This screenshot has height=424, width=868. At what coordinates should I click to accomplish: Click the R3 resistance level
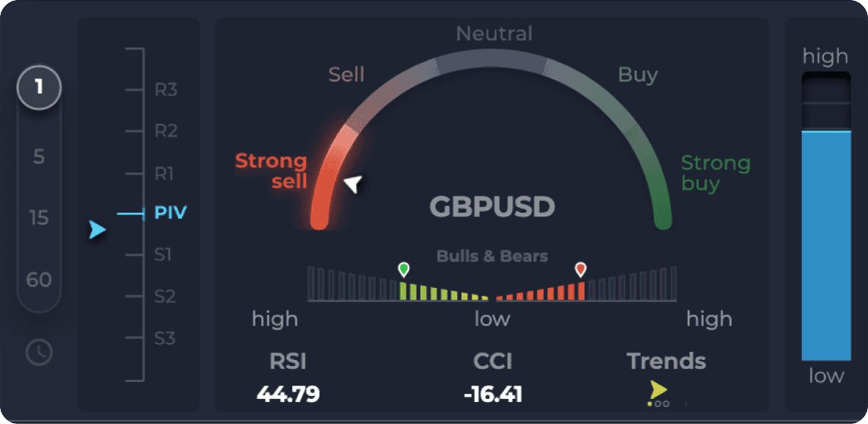click(x=166, y=91)
